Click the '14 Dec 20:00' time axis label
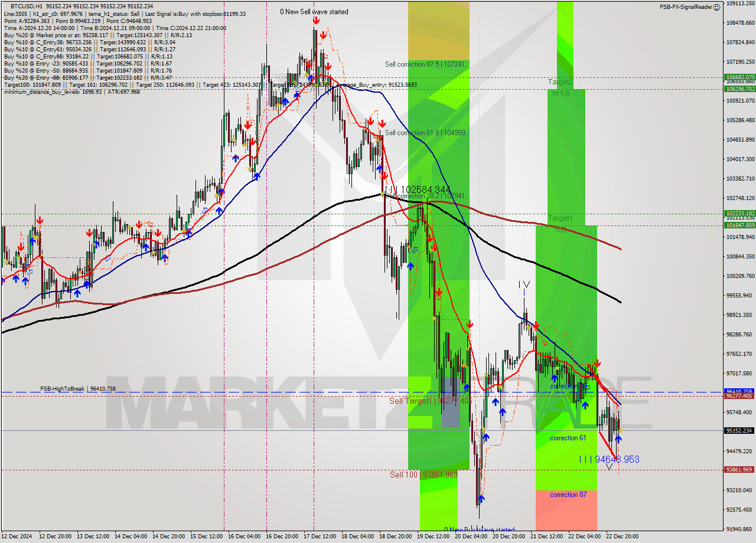Screen dimensions: 756x543 [x=169, y=537]
